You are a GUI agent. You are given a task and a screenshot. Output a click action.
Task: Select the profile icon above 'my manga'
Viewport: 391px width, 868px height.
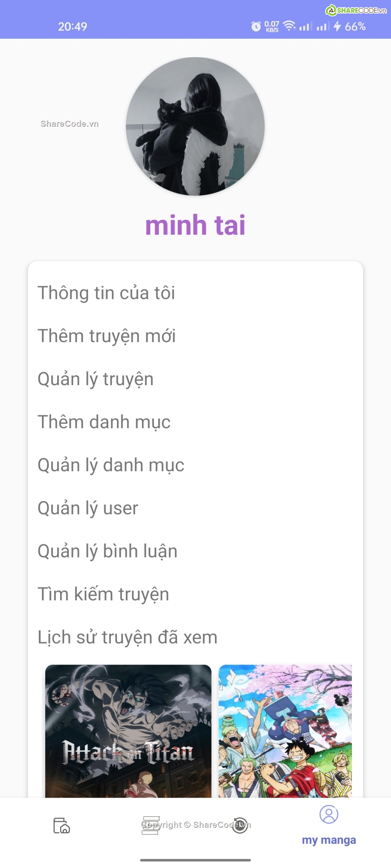329,815
